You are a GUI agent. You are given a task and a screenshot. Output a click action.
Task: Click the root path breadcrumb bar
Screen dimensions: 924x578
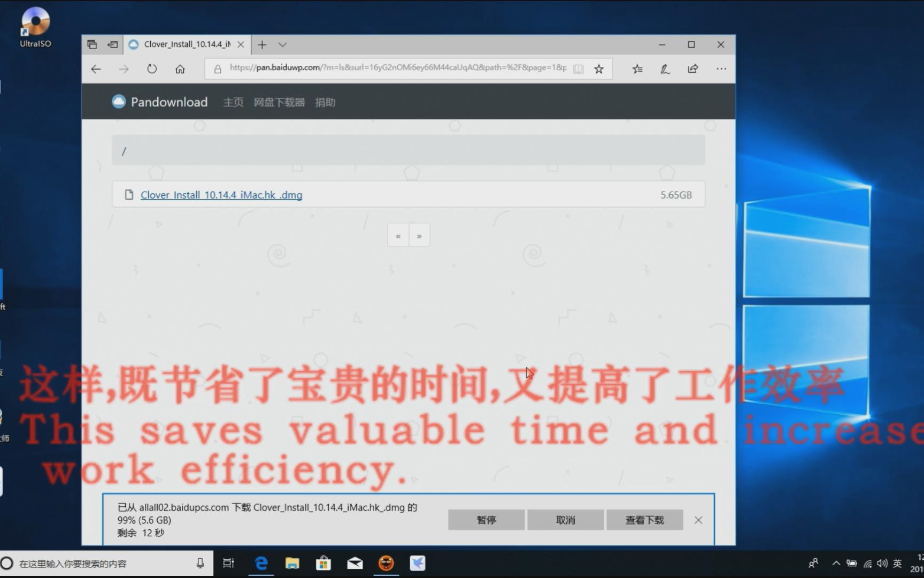pyautogui.click(x=409, y=150)
